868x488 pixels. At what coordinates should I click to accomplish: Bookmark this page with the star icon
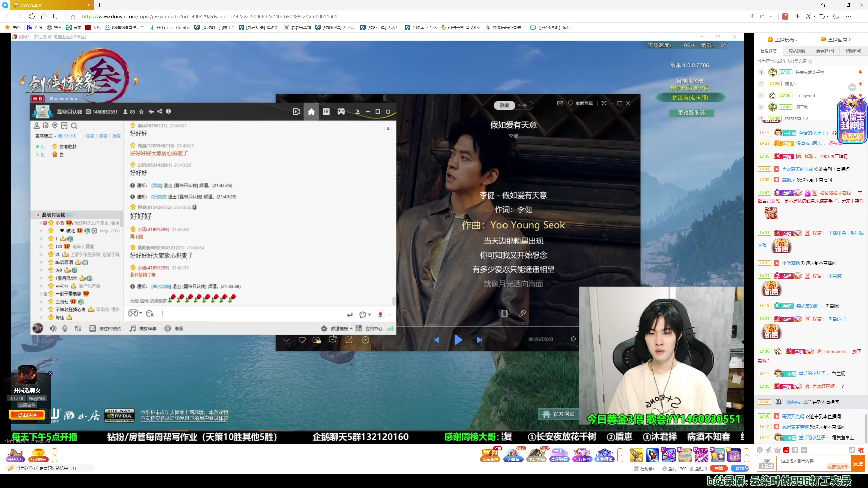tap(73, 16)
